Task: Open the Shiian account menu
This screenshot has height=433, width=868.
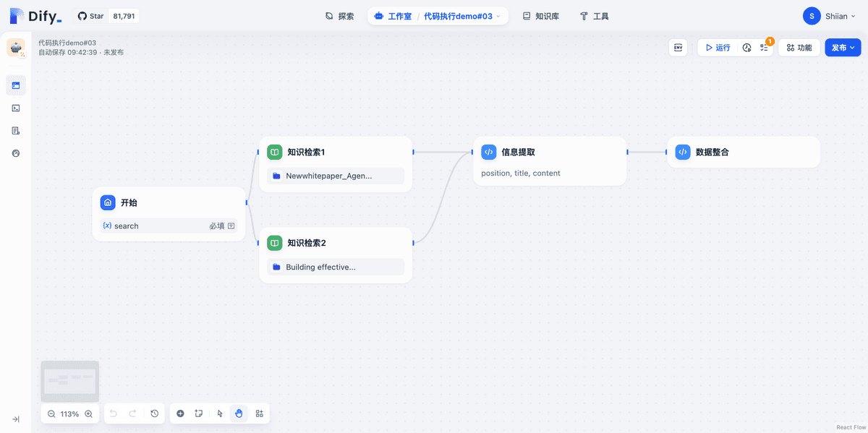Action: tap(829, 16)
